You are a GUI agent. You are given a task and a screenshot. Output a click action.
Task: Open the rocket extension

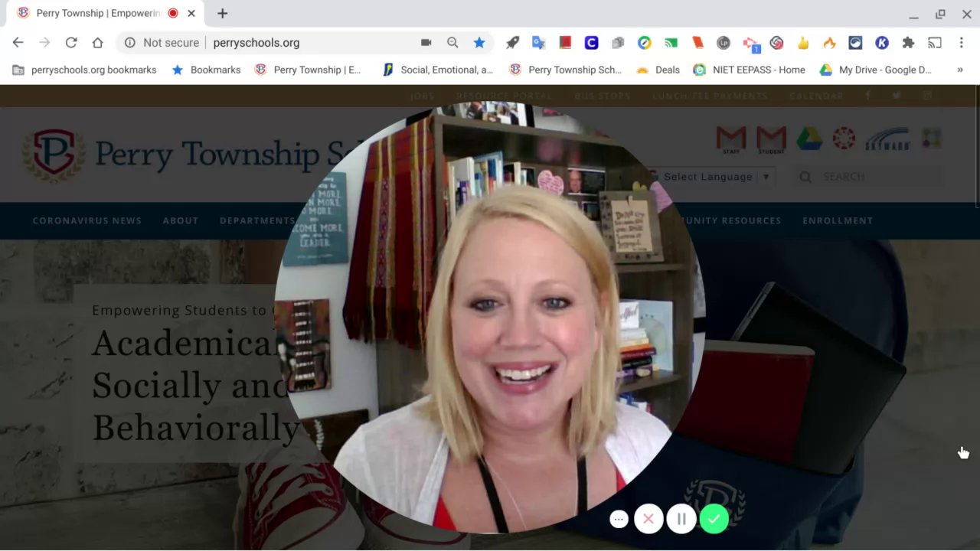[512, 43]
